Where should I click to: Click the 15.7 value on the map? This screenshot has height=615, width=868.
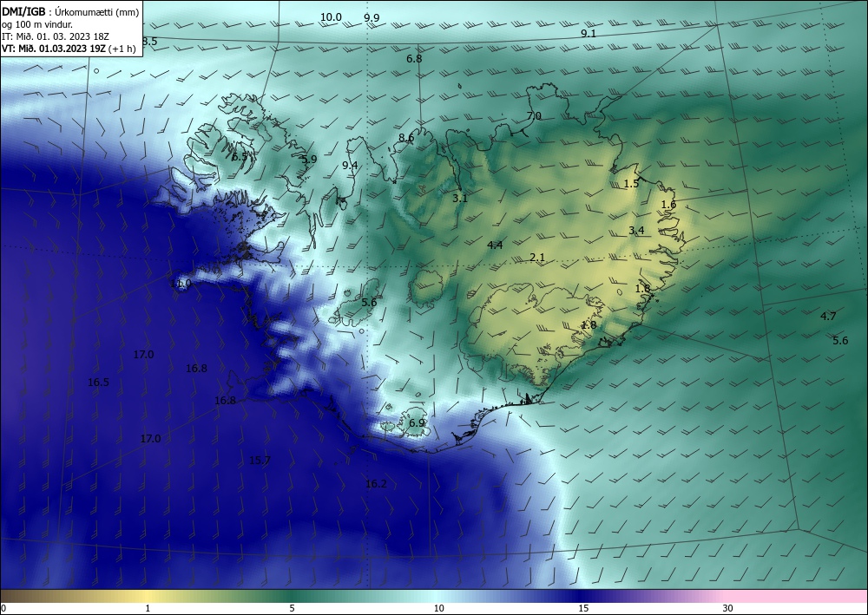tap(260, 460)
